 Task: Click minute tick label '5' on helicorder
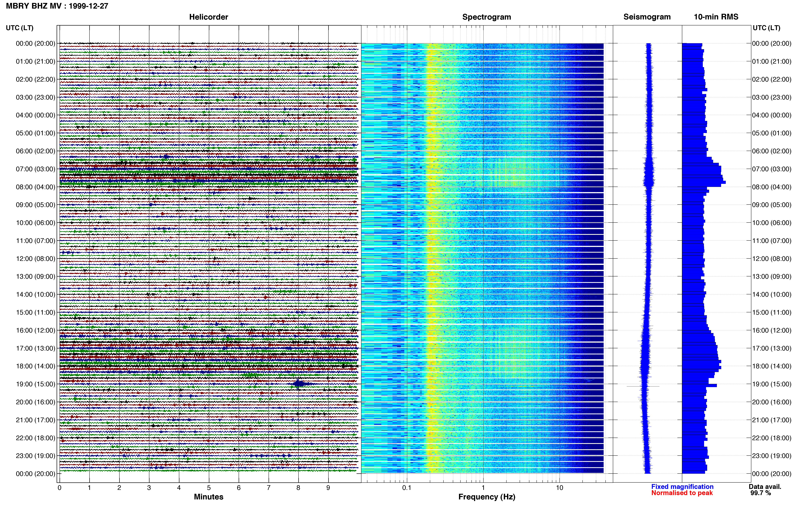coord(209,488)
